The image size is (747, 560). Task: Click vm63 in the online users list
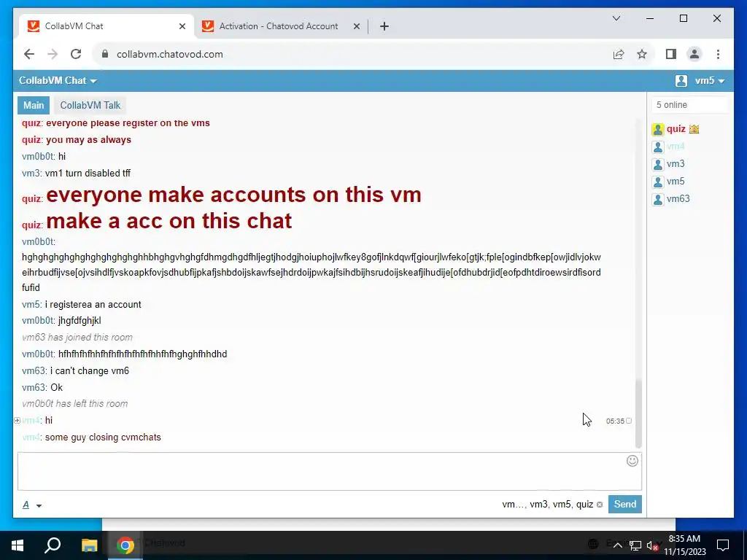(678, 199)
